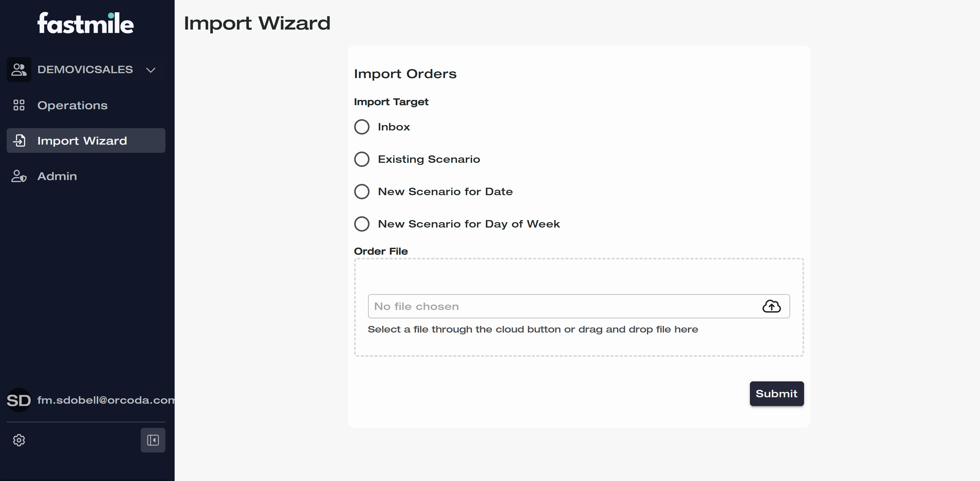This screenshot has height=481, width=980.
Task: Select Existing Scenario radio option
Action: pos(362,159)
